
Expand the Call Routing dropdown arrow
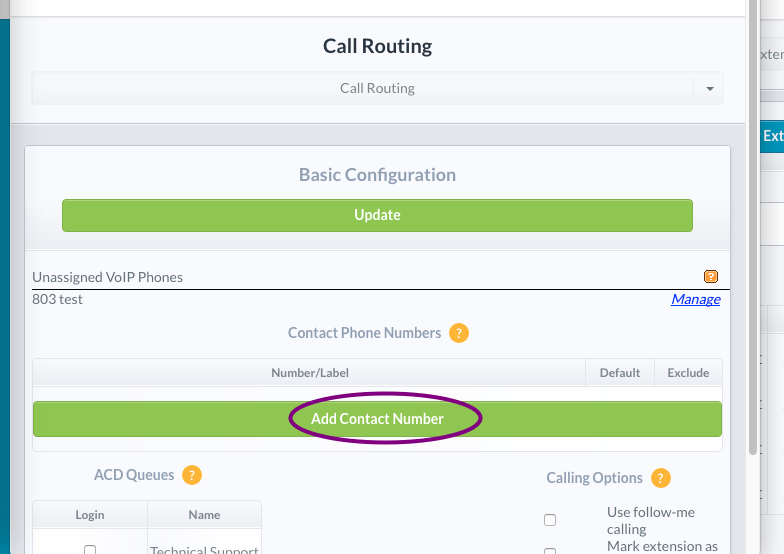(710, 88)
